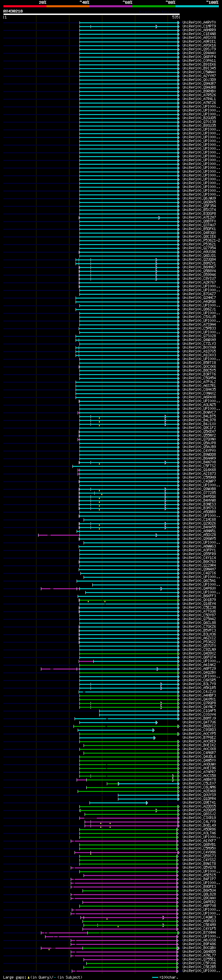Choose hit UniRef100_C0PA11
The height and width of the screenshot is (980, 222).
click(x=199, y=60)
